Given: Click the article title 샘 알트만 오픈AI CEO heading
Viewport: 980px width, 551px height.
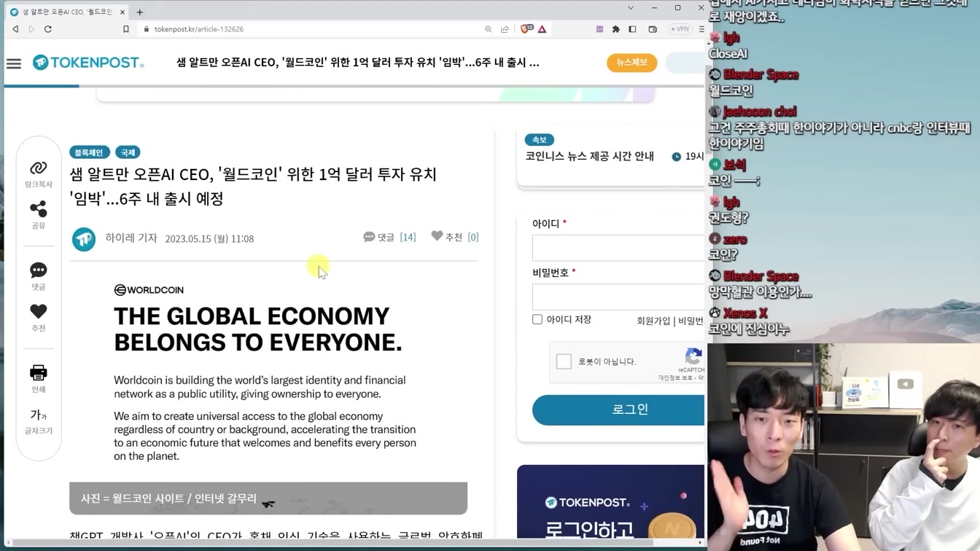Looking at the screenshot, I should (253, 187).
